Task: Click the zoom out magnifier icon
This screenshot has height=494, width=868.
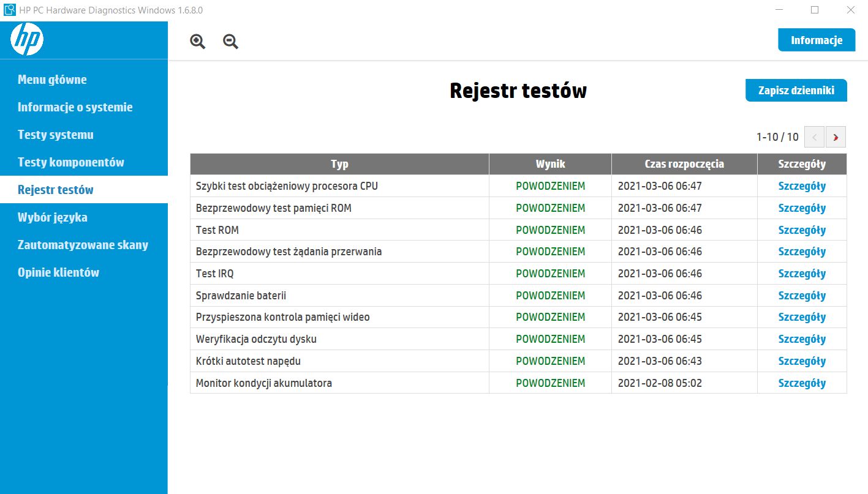Action: (x=230, y=42)
